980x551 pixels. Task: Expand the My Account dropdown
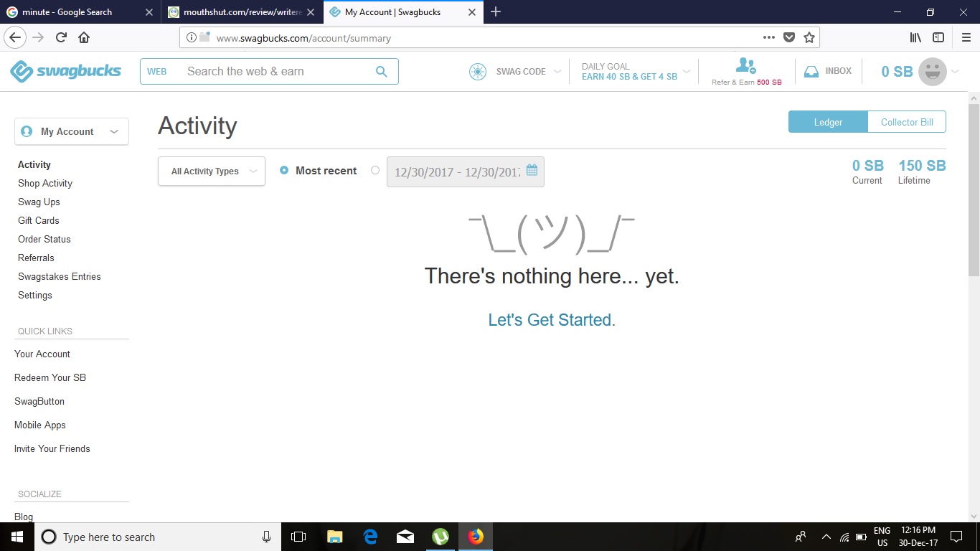(72, 132)
